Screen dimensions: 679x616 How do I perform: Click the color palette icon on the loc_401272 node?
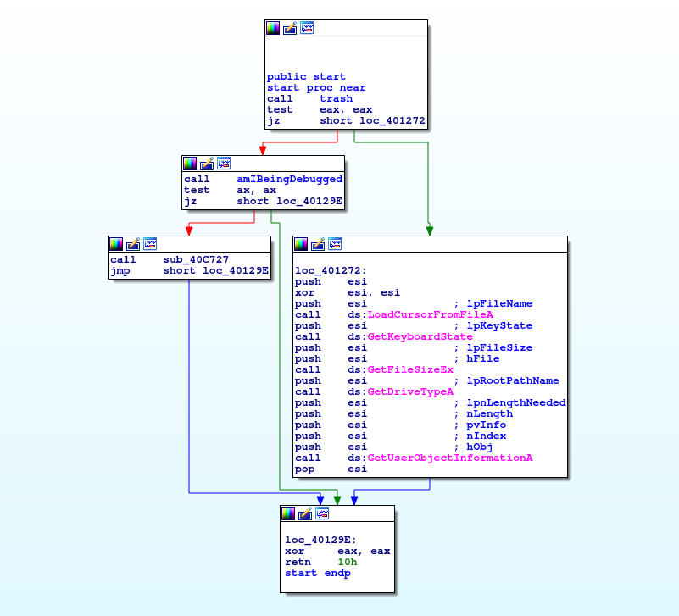pyautogui.click(x=301, y=244)
